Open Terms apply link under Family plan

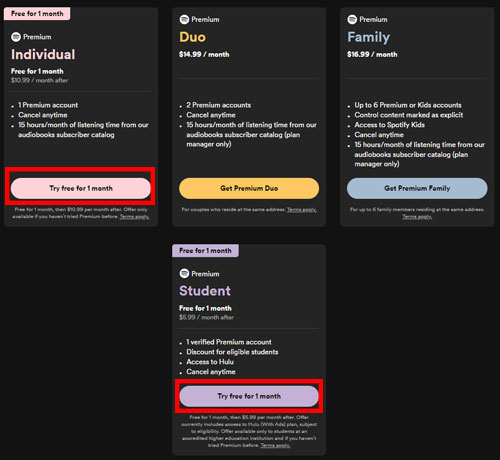[x=417, y=217]
